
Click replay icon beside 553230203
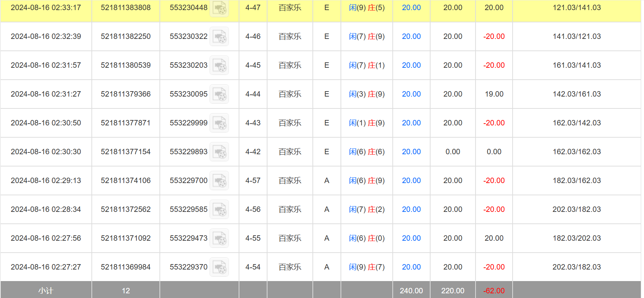(x=219, y=65)
